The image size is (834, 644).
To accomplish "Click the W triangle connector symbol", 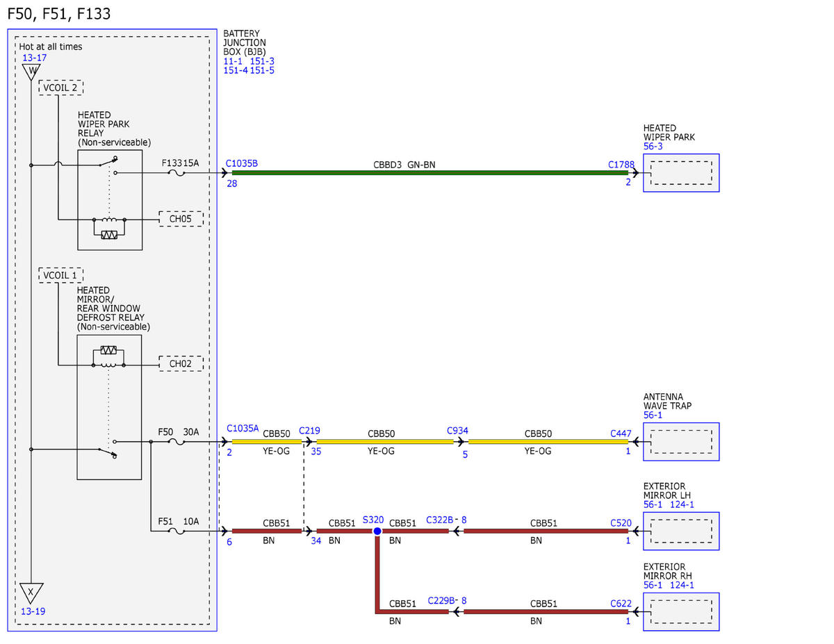I will coord(31,72).
